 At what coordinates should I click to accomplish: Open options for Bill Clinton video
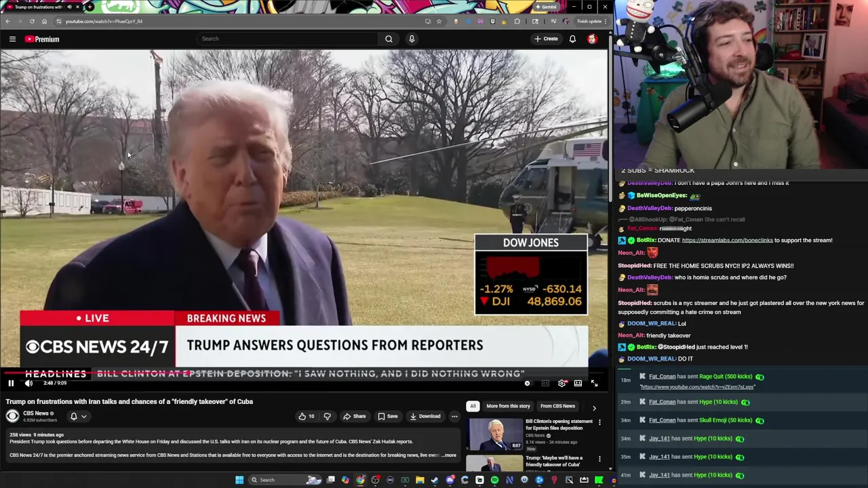(599, 422)
